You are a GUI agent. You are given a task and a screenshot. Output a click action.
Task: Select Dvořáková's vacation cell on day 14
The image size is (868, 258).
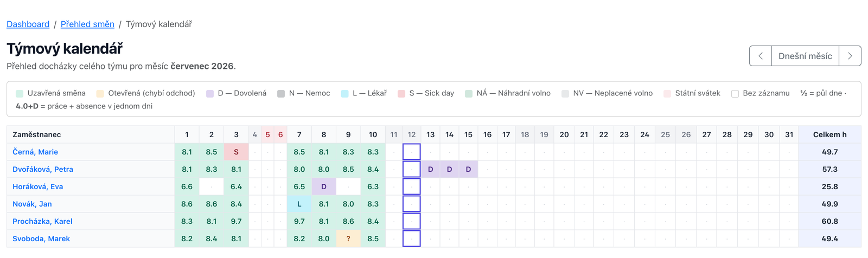pyautogui.click(x=449, y=169)
